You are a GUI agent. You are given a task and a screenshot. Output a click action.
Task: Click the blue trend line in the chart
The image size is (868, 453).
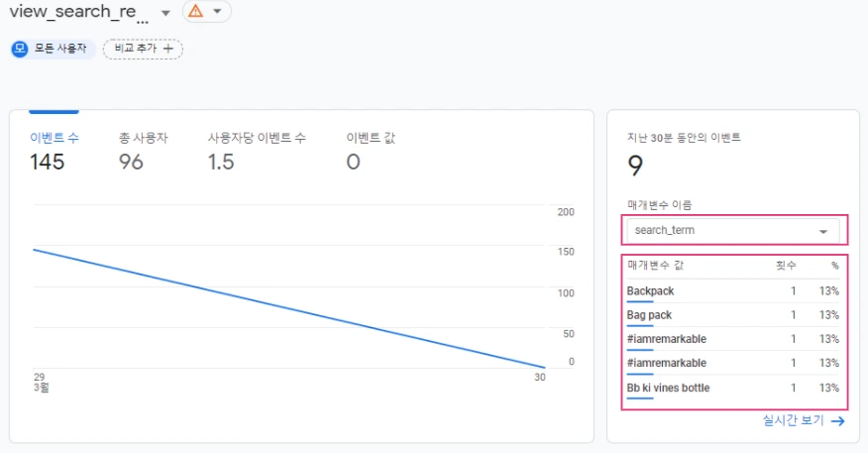289,308
